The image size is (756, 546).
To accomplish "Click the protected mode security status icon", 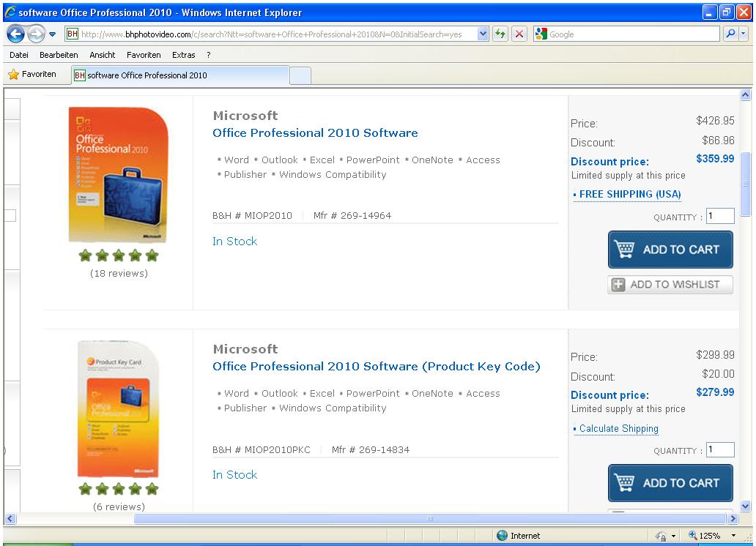I will tap(661, 536).
